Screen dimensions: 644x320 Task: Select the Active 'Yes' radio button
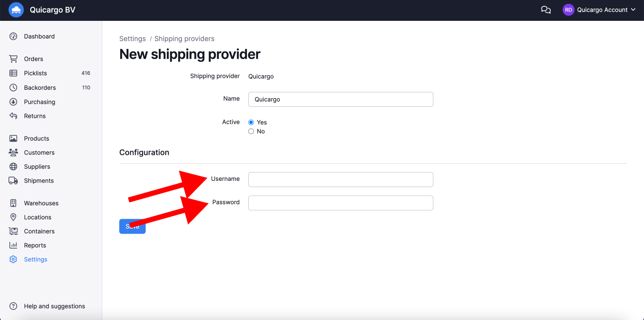point(251,122)
